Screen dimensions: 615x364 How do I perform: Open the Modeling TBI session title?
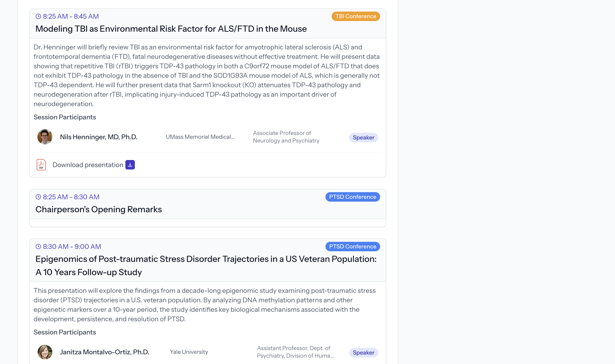(171, 29)
